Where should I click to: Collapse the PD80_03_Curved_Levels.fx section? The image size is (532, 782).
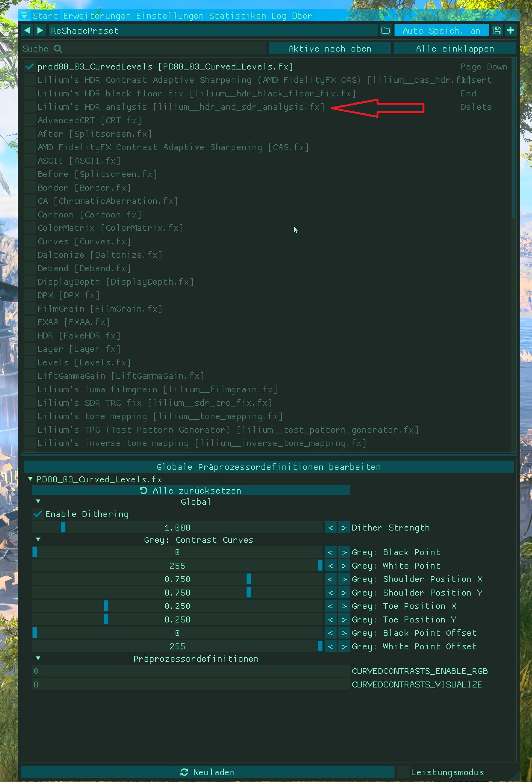click(30, 479)
